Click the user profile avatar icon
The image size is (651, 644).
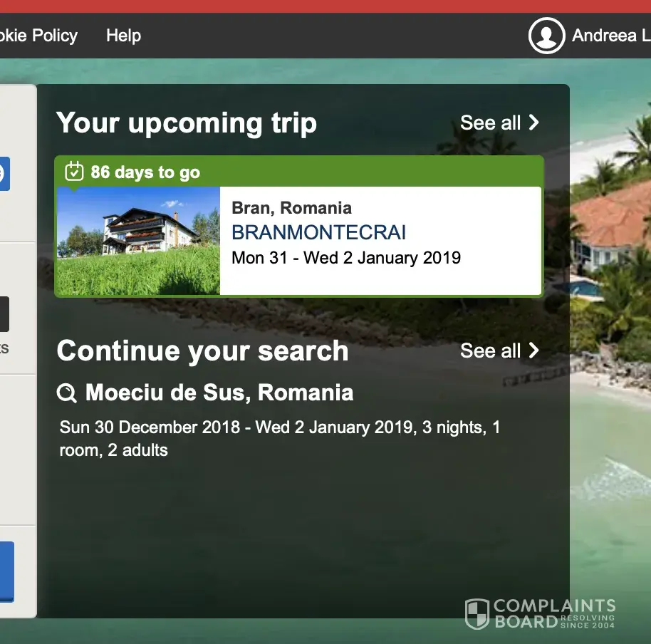(x=546, y=36)
